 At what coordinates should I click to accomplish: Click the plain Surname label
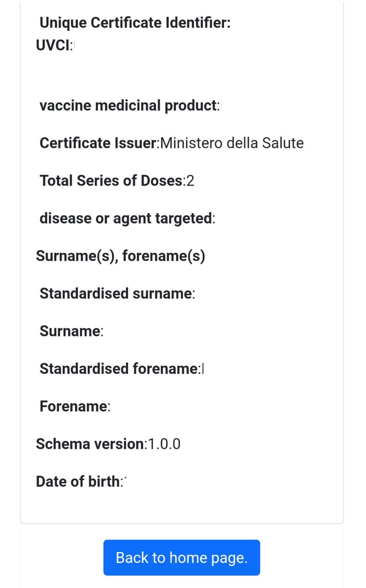coord(71,331)
